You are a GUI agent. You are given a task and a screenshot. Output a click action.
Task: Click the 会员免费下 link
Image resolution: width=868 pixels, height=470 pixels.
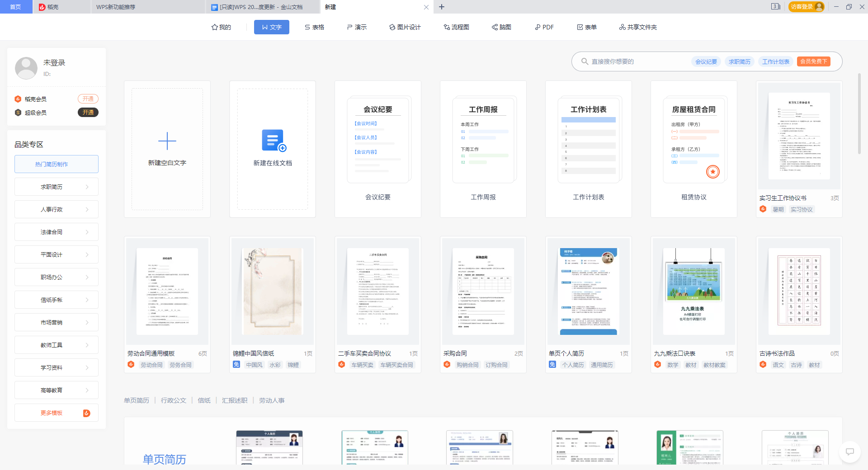click(814, 61)
